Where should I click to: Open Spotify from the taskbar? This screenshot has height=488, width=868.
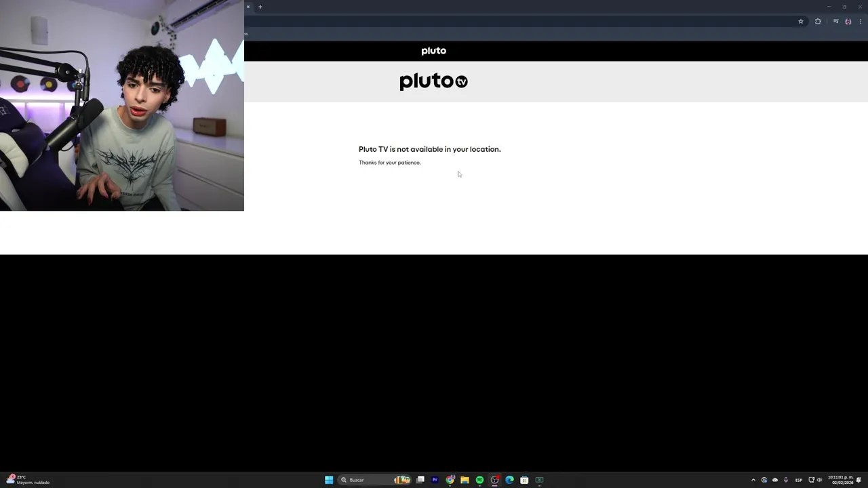[x=480, y=480]
